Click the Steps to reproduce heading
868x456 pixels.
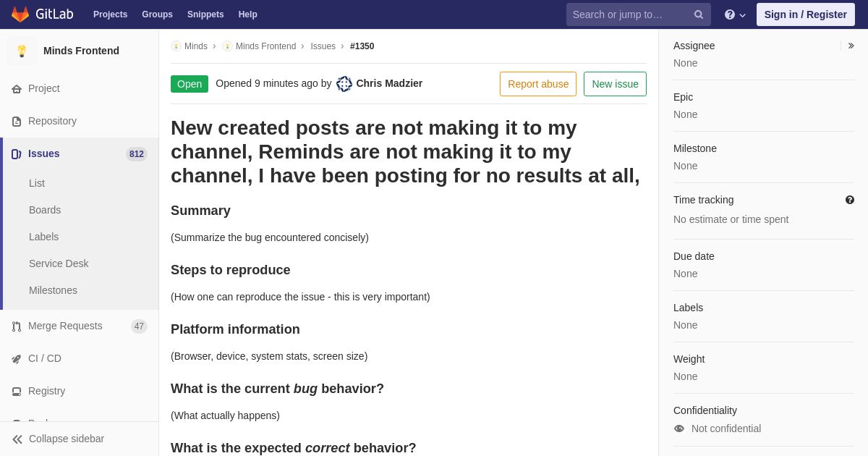(231, 270)
